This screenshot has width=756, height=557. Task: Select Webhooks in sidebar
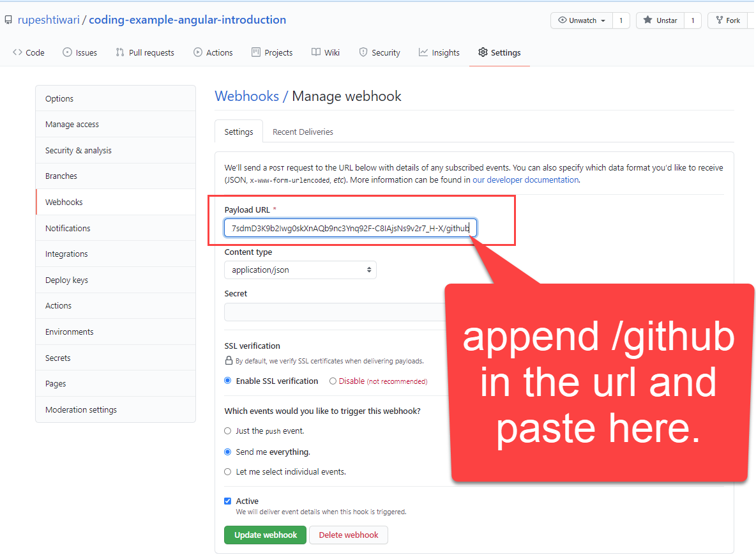click(116, 202)
